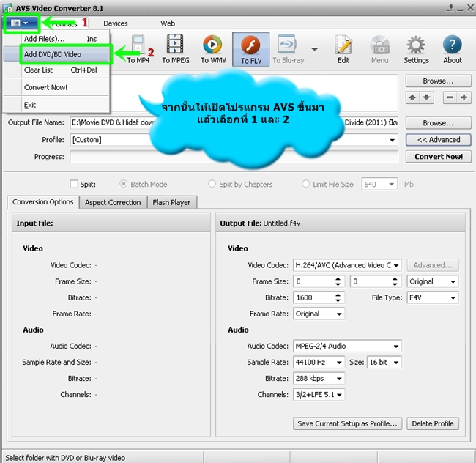Expand more formats arrow after To Blu-ray
This screenshot has width=476, height=463.
pyautogui.click(x=314, y=49)
